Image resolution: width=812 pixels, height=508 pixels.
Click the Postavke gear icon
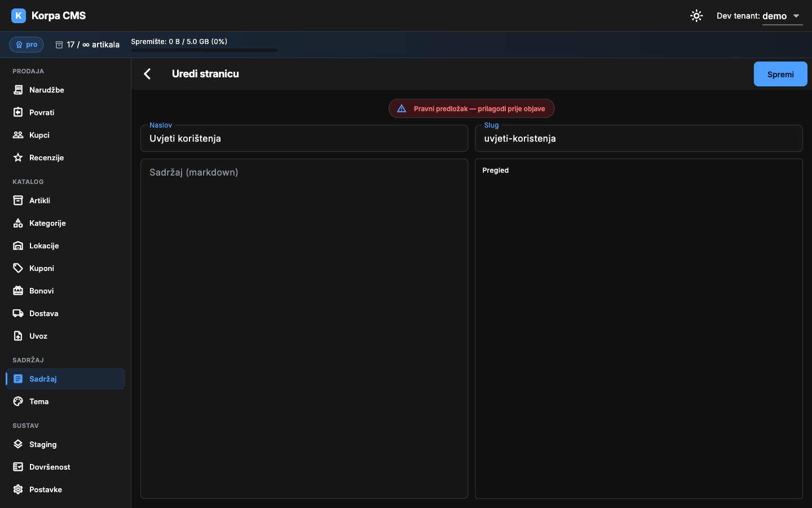[x=18, y=489]
